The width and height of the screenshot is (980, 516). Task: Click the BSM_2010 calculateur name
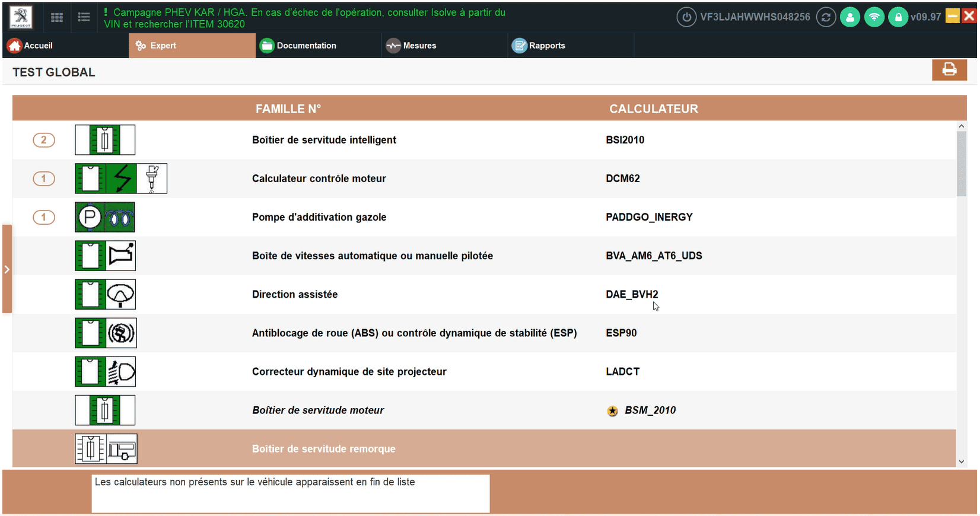650,410
